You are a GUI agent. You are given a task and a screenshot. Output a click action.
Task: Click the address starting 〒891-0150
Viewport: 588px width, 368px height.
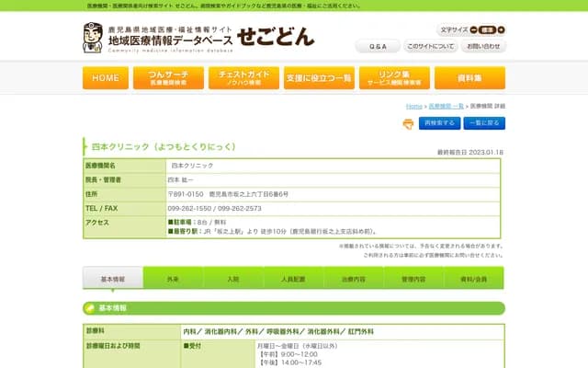228,194
